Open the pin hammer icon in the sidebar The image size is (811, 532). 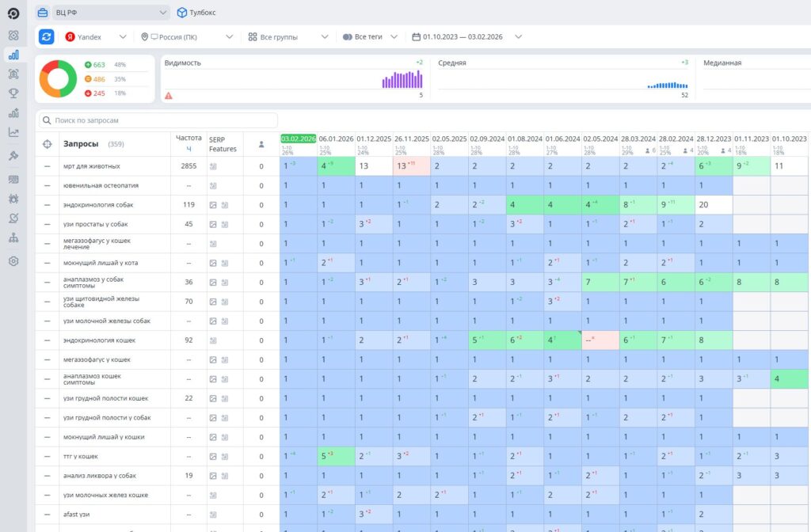pyautogui.click(x=13, y=156)
